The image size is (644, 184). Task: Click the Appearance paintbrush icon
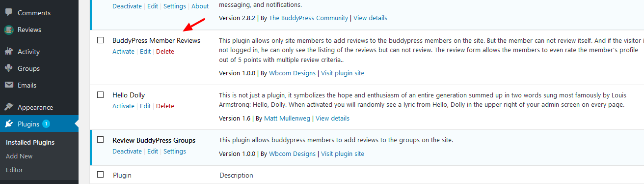tap(9, 107)
